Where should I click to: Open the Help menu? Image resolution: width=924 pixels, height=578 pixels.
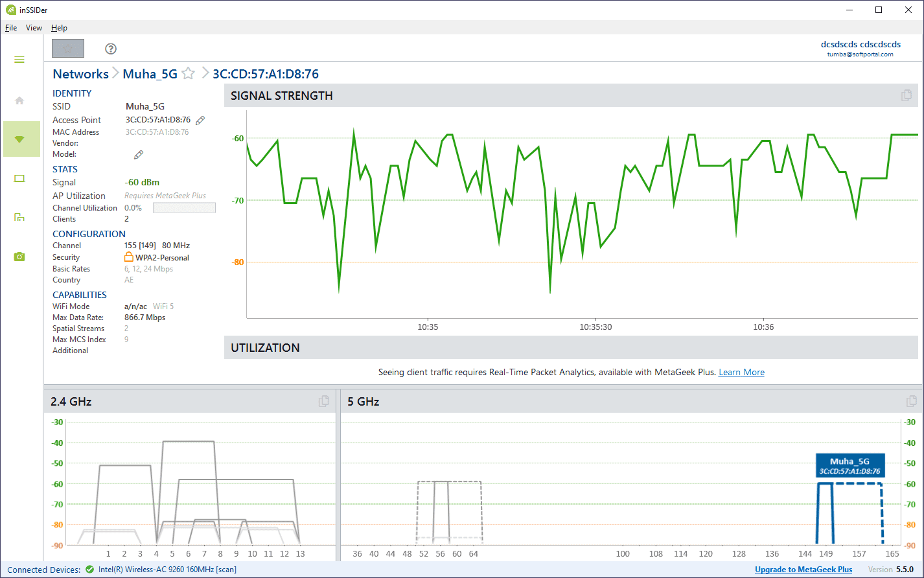(59, 28)
